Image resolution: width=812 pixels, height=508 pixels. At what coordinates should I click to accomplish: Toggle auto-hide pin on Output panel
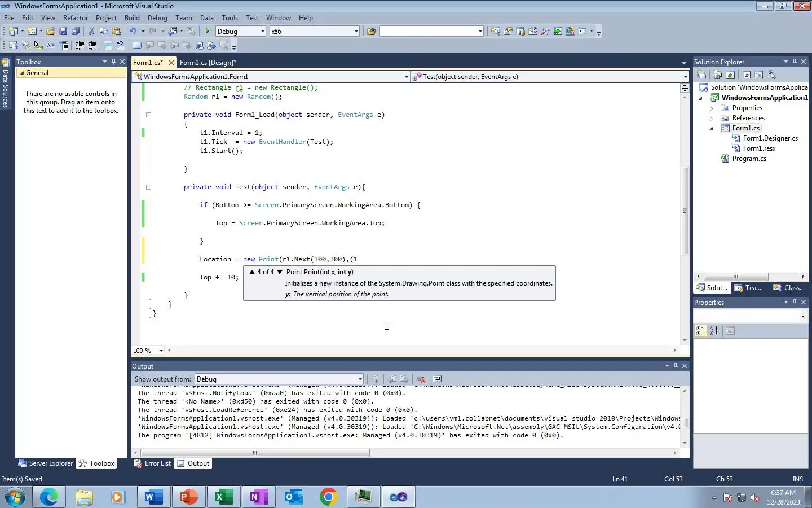coord(676,366)
